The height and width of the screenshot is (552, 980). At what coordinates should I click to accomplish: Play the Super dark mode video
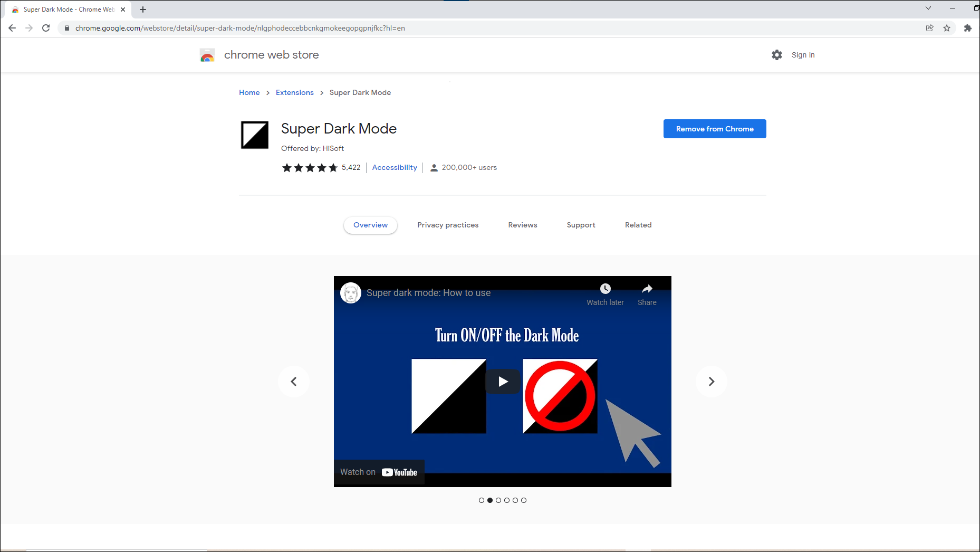point(503,382)
